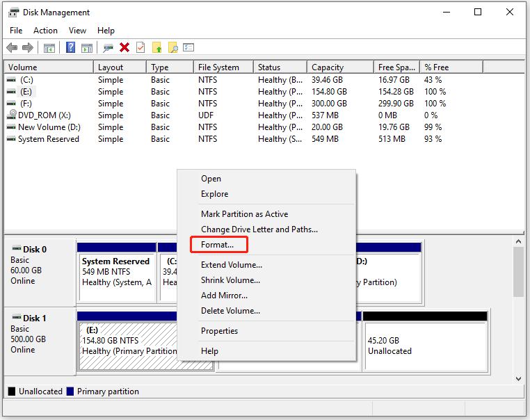This screenshot has height=420, width=530.
Task: Choose Open from the context menu
Action: click(x=266, y=179)
